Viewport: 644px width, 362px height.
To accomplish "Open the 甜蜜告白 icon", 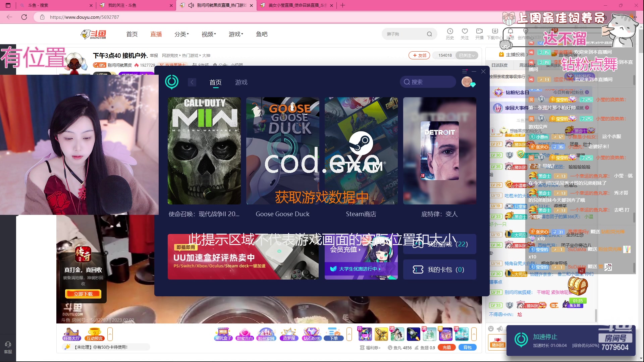I will (x=245, y=334).
